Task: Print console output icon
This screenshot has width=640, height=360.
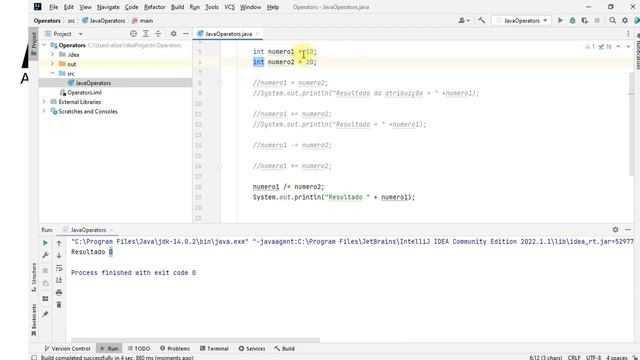Action: tap(59, 293)
